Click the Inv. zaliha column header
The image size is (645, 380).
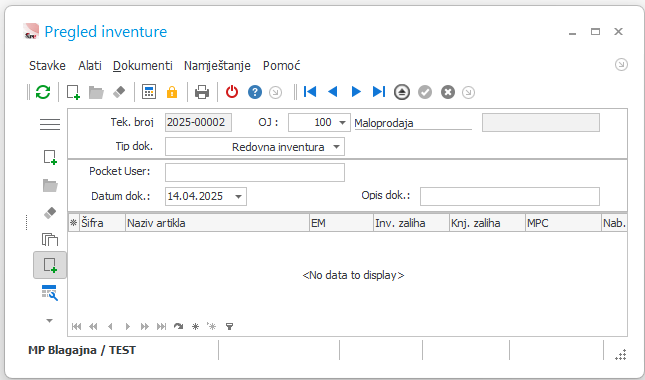411,223
